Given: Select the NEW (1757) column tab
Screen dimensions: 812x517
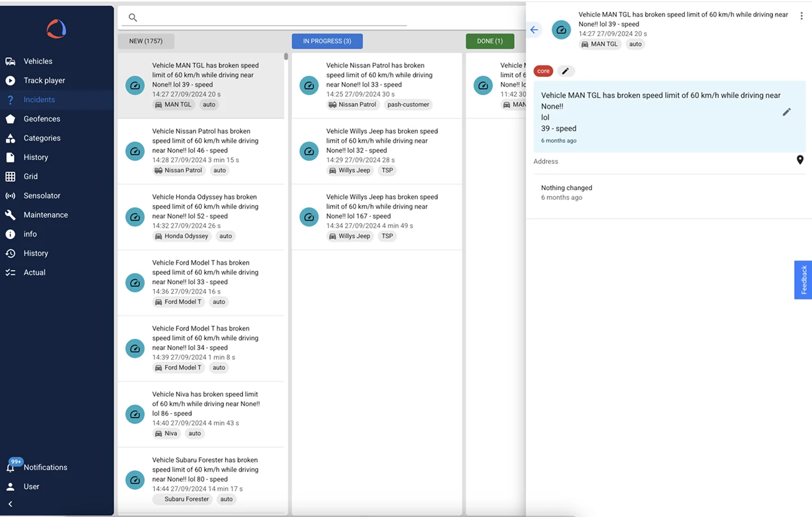Looking at the screenshot, I should [145, 41].
